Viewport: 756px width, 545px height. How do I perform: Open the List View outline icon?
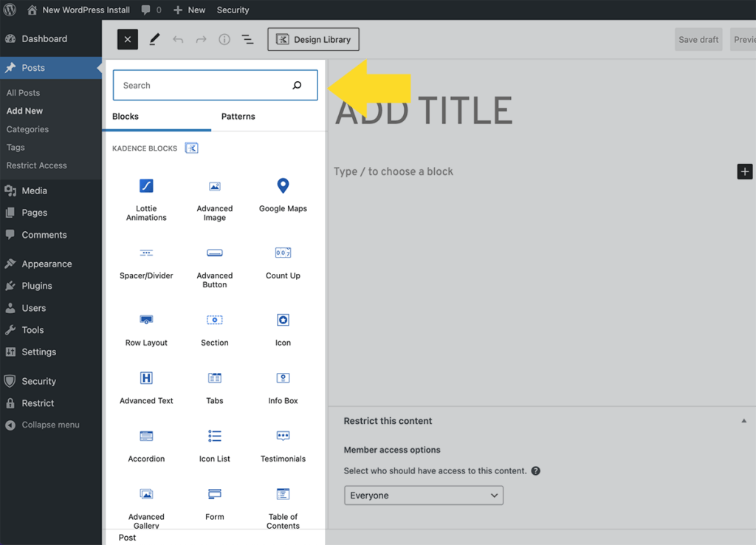247,40
